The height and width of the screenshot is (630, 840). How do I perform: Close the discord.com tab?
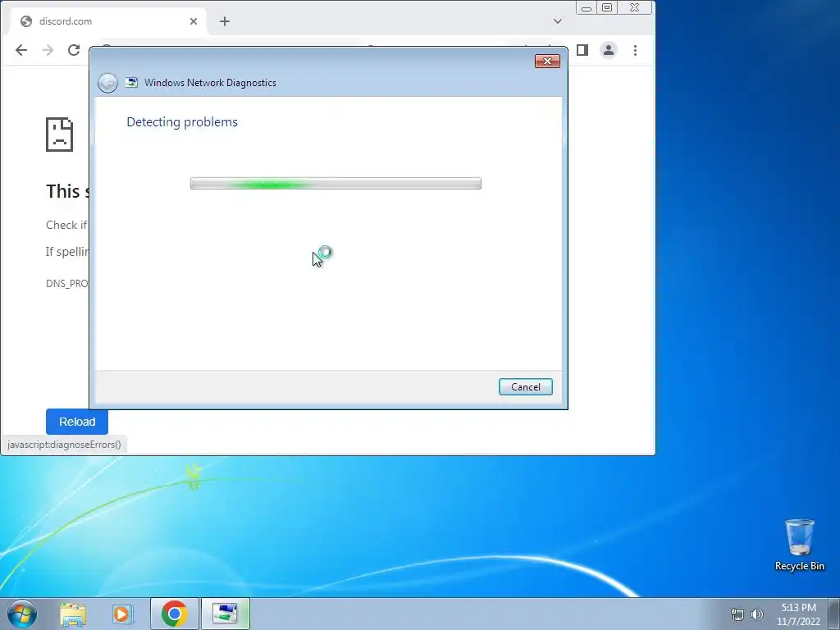[194, 21]
